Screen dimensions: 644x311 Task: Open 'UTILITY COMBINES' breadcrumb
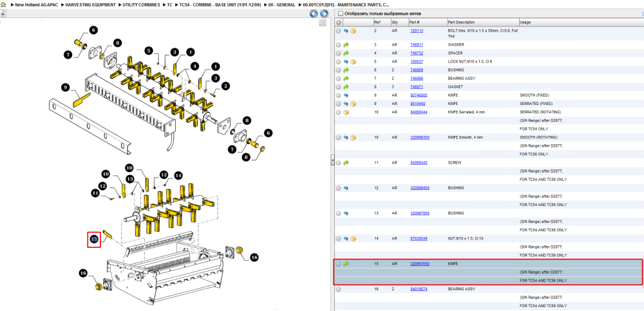click(141, 5)
